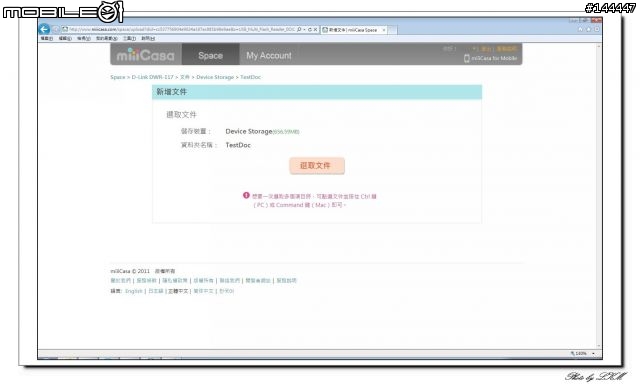This screenshot has width=640, height=388.
Task: Open the 說明(H) menu
Action: (x=148, y=38)
